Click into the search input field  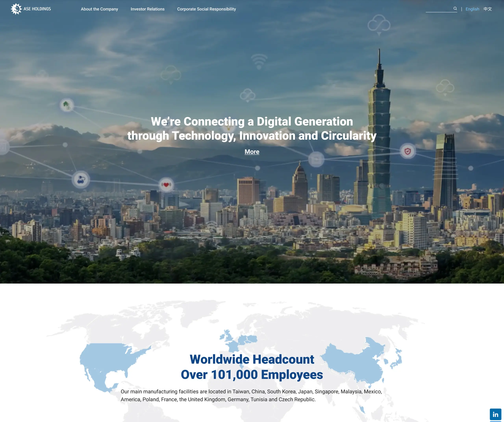click(439, 9)
